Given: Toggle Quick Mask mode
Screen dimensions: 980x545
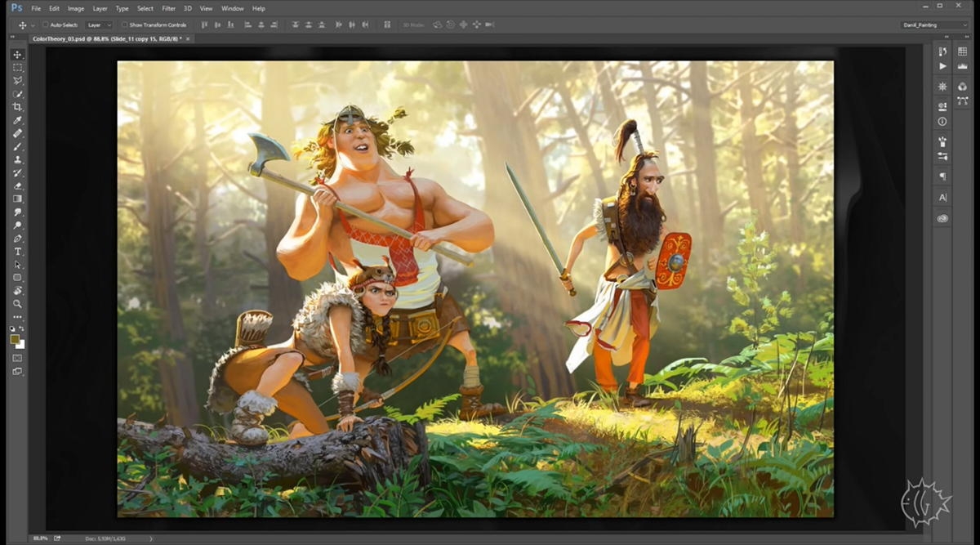Looking at the screenshot, I should coord(17,358).
